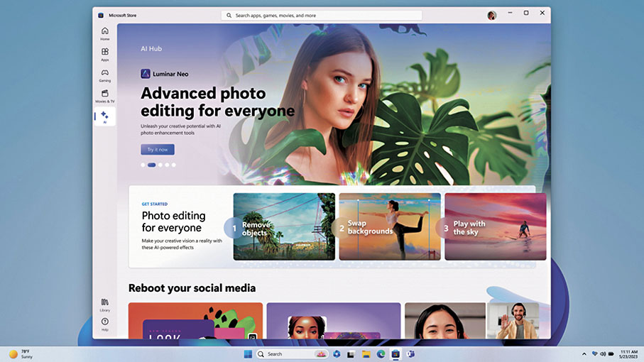Open Help in the sidebar
Screen dimensions: 644x362
[104, 324]
